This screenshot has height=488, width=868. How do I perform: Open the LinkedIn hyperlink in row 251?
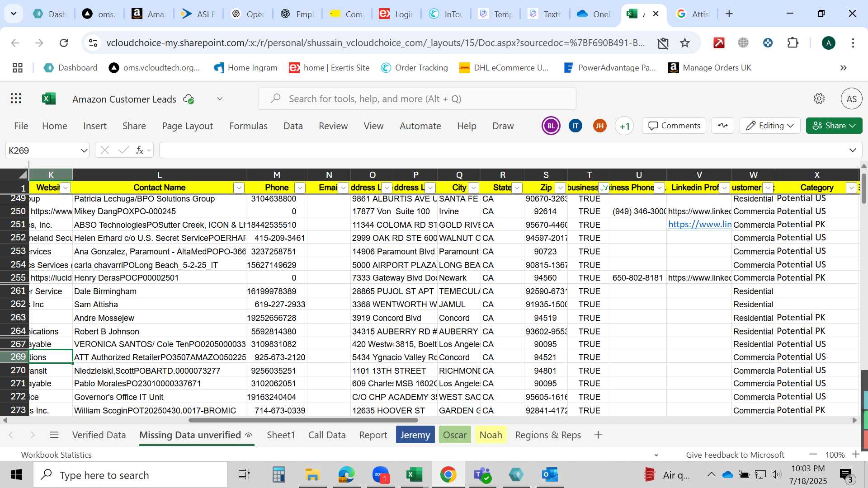[699, 225]
